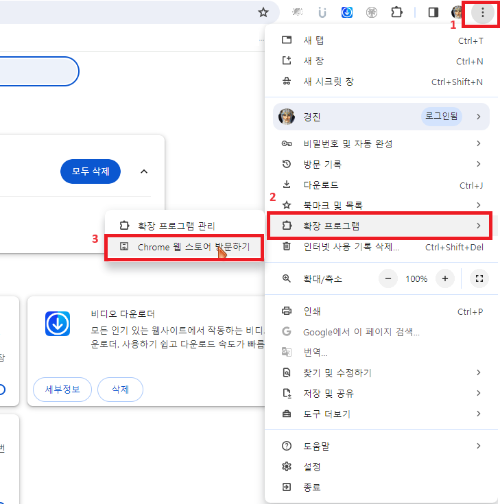Click the 'U' extension icon in toolbar

(x=322, y=13)
